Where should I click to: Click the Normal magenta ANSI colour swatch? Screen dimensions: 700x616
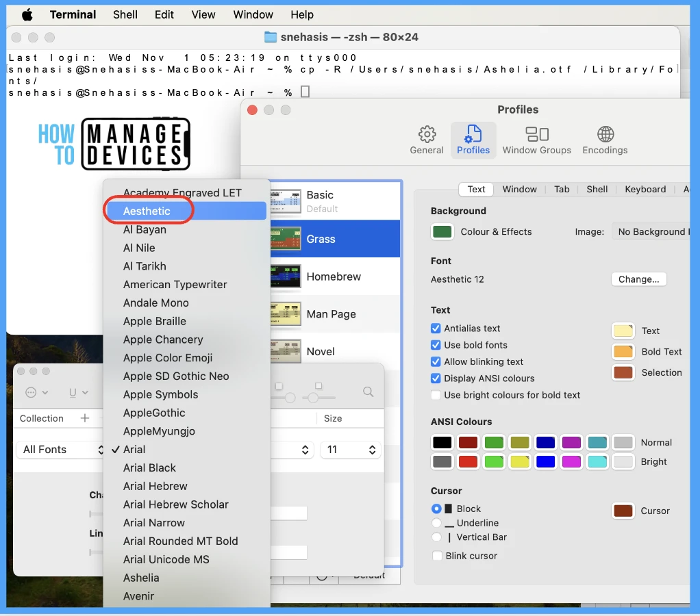pos(571,442)
